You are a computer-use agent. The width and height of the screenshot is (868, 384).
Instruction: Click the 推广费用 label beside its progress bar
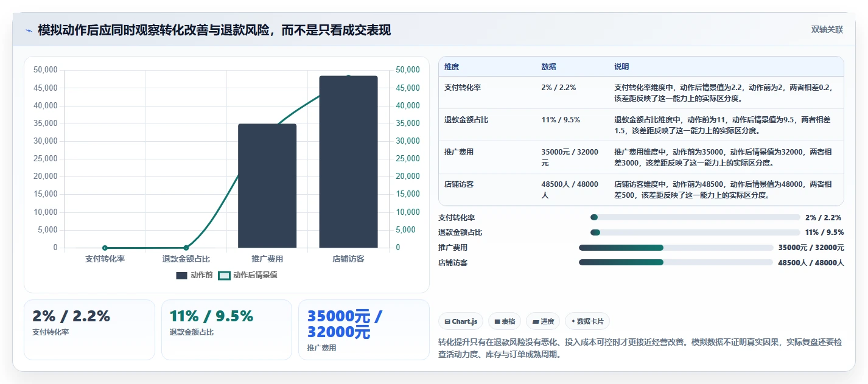point(453,248)
